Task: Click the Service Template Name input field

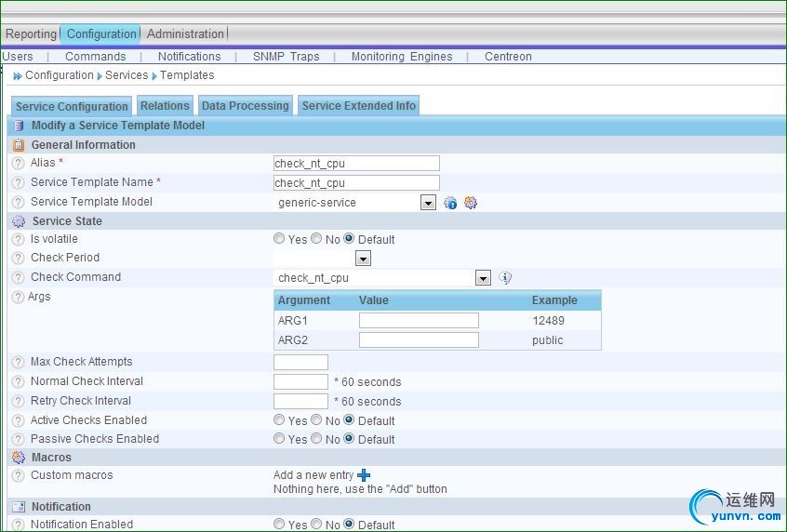Action: 356,183
